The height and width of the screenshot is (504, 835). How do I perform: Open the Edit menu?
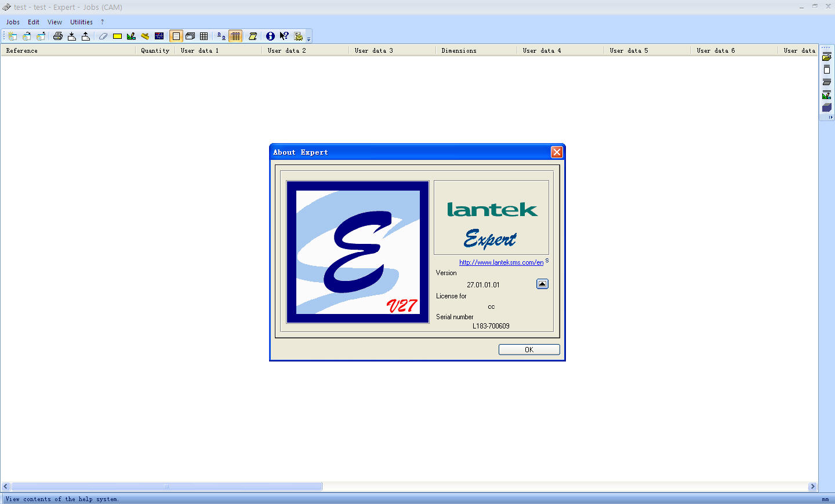pos(34,22)
